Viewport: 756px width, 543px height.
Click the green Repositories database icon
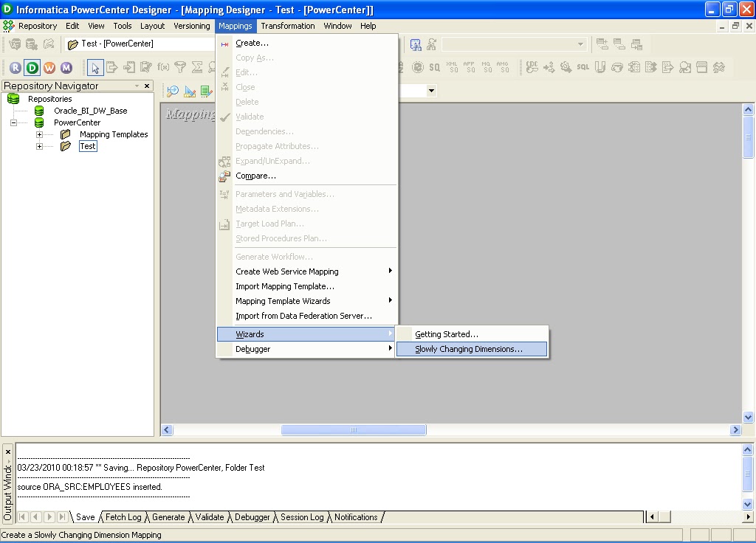click(13, 99)
